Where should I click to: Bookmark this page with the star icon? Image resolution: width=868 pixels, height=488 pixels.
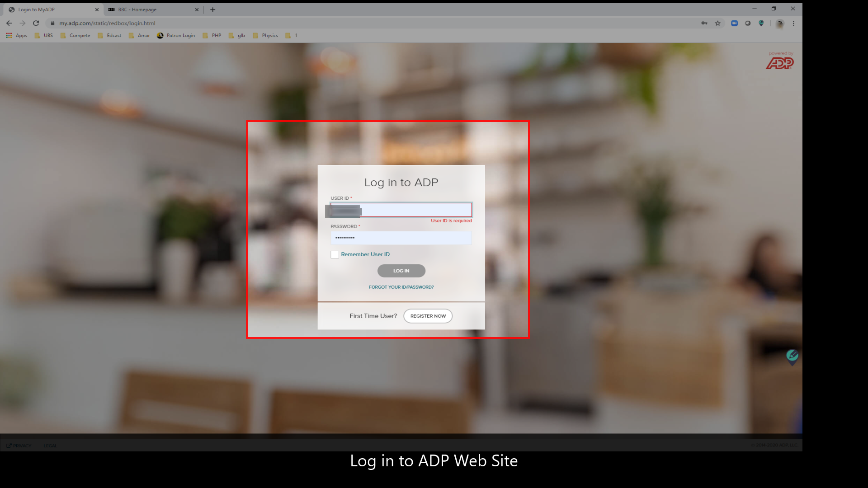[x=717, y=23]
